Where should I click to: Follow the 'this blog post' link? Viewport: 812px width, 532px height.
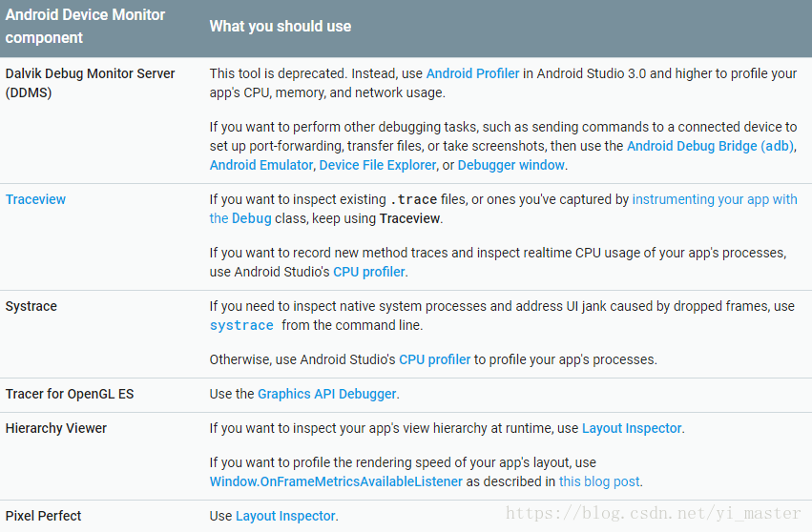pyautogui.click(x=599, y=481)
